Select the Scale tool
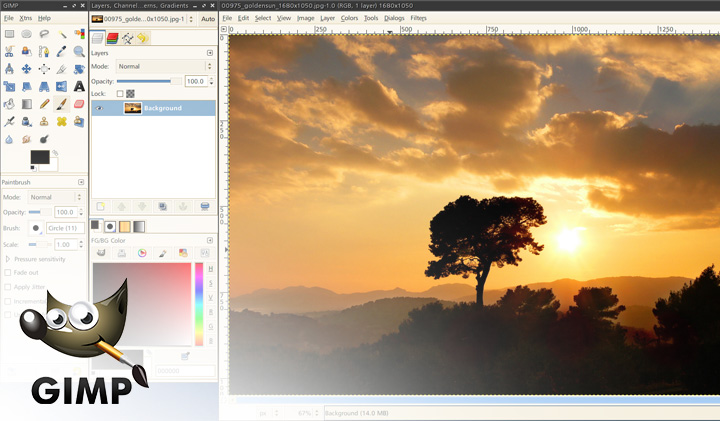 point(9,86)
